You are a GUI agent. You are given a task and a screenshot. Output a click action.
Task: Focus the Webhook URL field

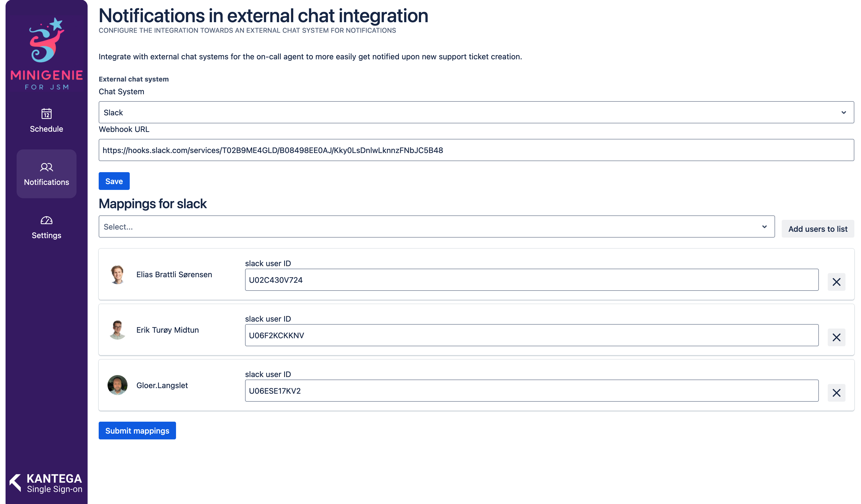coord(476,150)
